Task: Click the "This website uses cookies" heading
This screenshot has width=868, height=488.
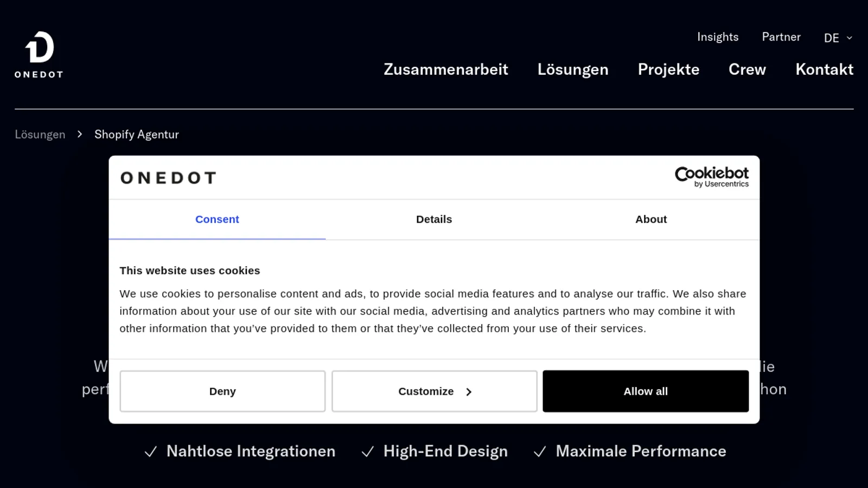Action: 190,271
